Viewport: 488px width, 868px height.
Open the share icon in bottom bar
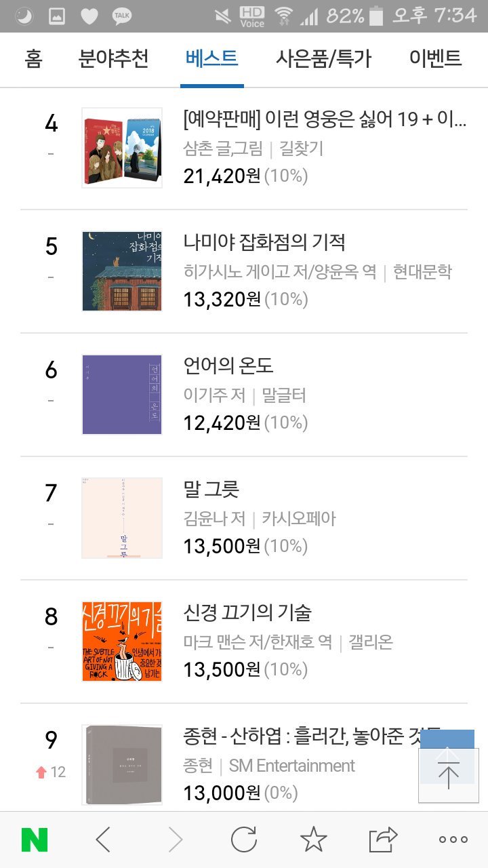point(383,841)
